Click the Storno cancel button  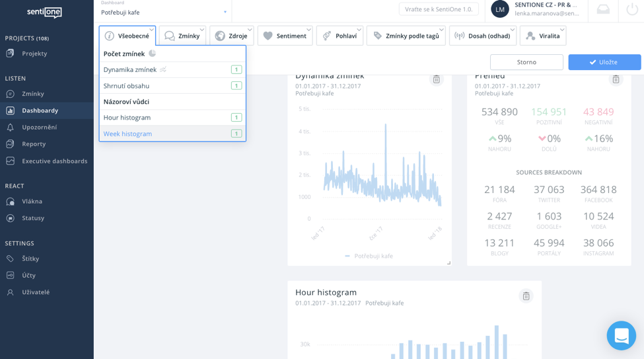point(526,62)
